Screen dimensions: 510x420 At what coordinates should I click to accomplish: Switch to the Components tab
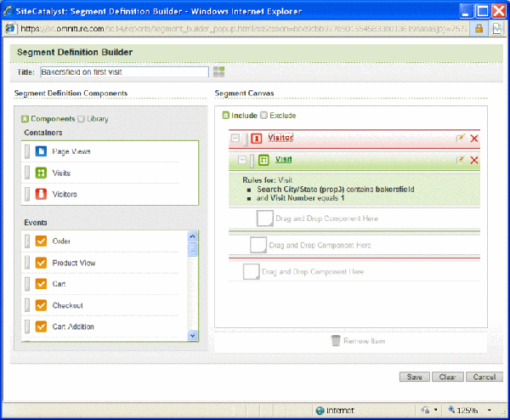48,119
